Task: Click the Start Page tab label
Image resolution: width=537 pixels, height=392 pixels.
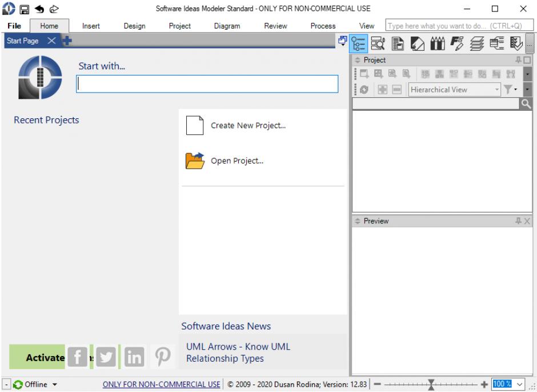Action: [23, 41]
